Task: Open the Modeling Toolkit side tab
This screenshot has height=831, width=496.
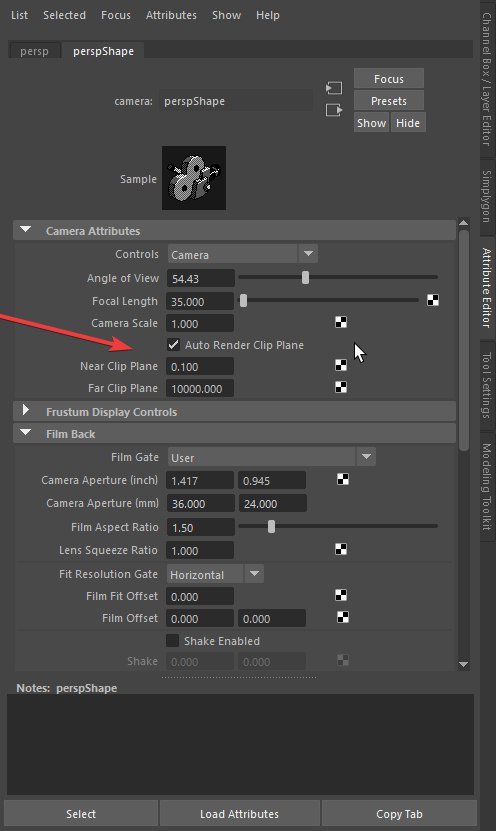Action: (487, 487)
